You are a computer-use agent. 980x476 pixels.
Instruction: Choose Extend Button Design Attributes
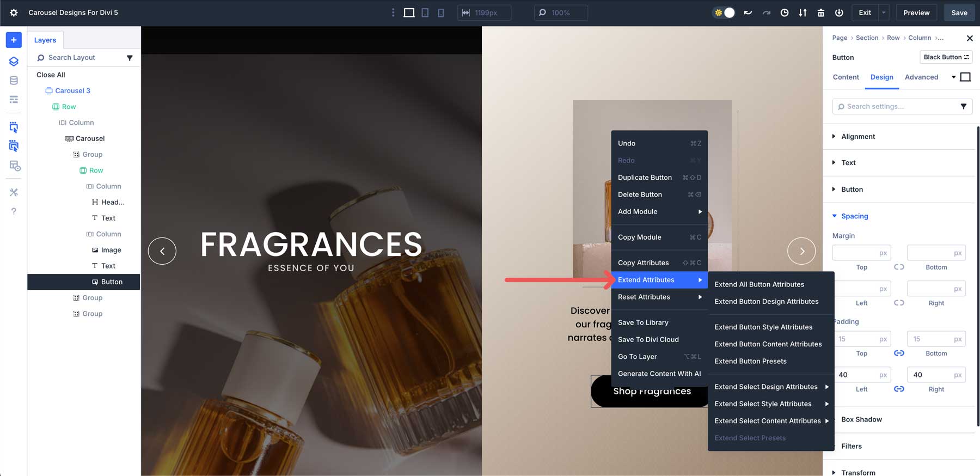click(x=766, y=301)
